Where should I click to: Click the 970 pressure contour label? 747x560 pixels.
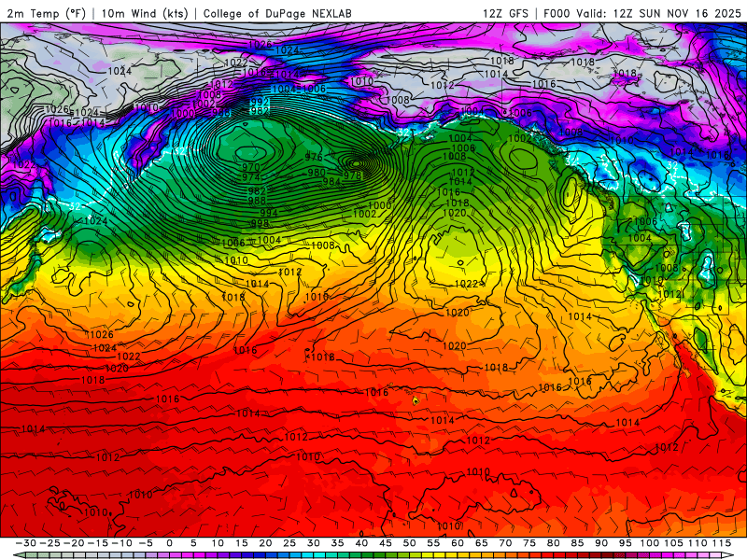tap(250, 167)
